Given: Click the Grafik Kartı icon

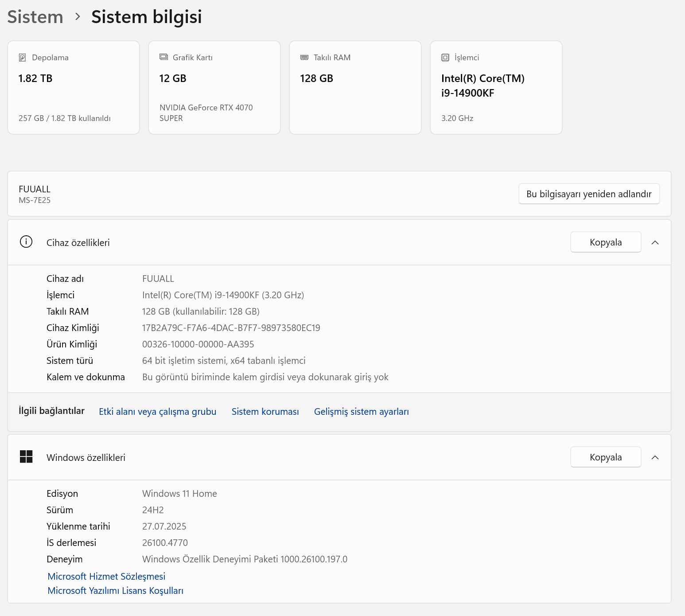Looking at the screenshot, I should (x=163, y=57).
